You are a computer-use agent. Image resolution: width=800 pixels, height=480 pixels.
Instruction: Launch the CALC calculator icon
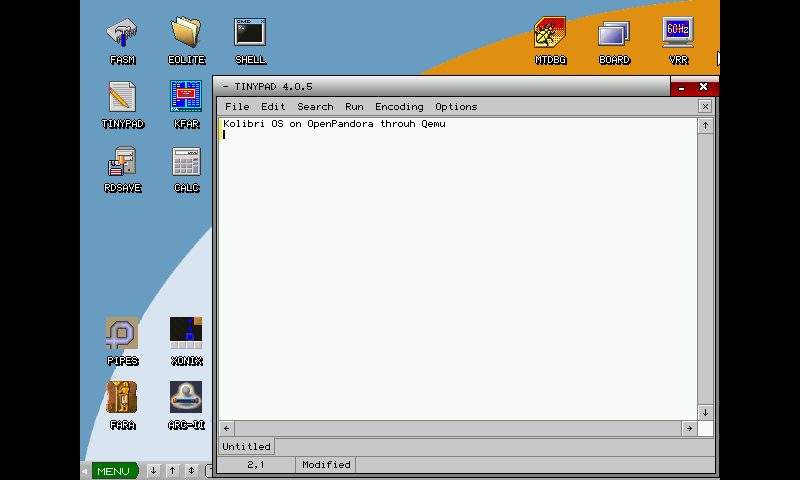point(186,161)
